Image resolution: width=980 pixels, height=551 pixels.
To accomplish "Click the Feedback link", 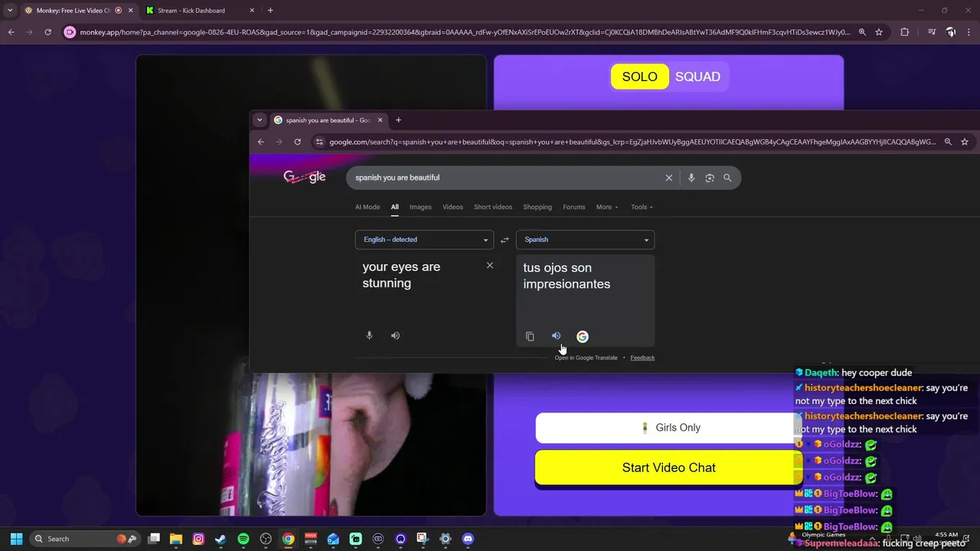I will [x=642, y=357].
